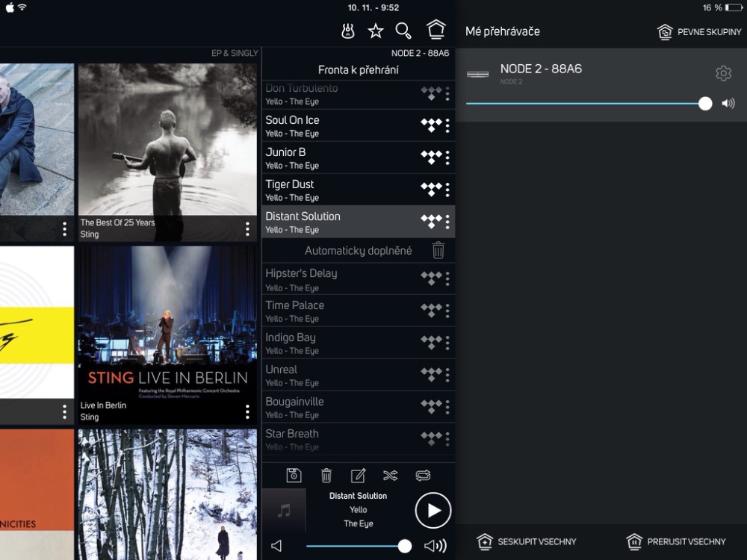This screenshot has height=560, width=747.
Task: Open options for Star Breath
Action: pyautogui.click(x=447, y=439)
